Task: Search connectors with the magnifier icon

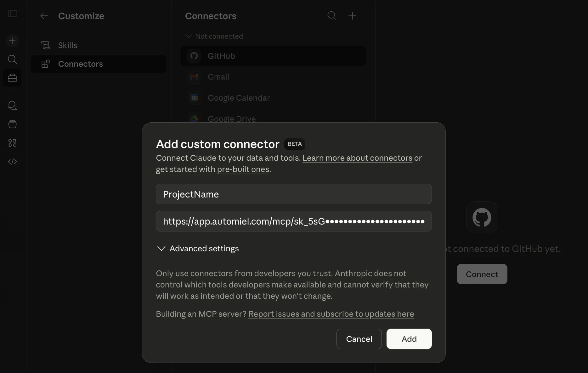Action: pyautogui.click(x=331, y=16)
